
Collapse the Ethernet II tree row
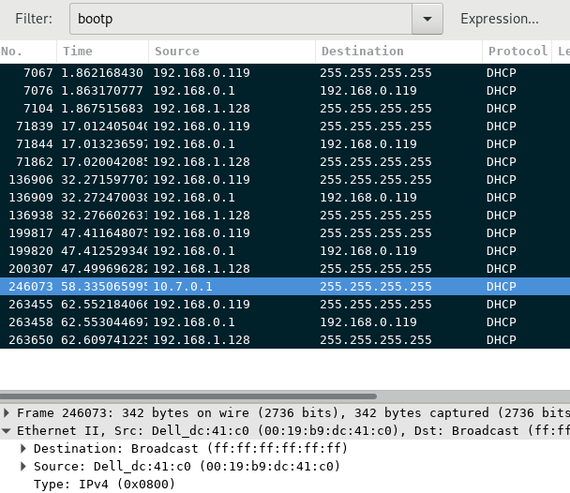click(x=6, y=431)
